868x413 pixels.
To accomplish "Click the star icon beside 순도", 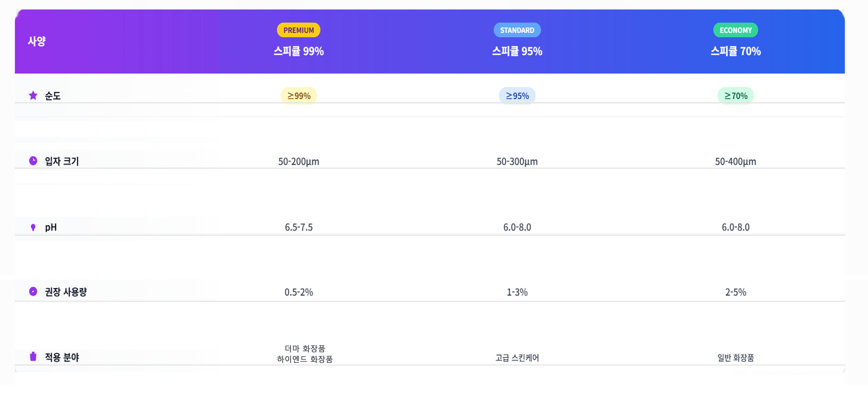I will point(33,96).
